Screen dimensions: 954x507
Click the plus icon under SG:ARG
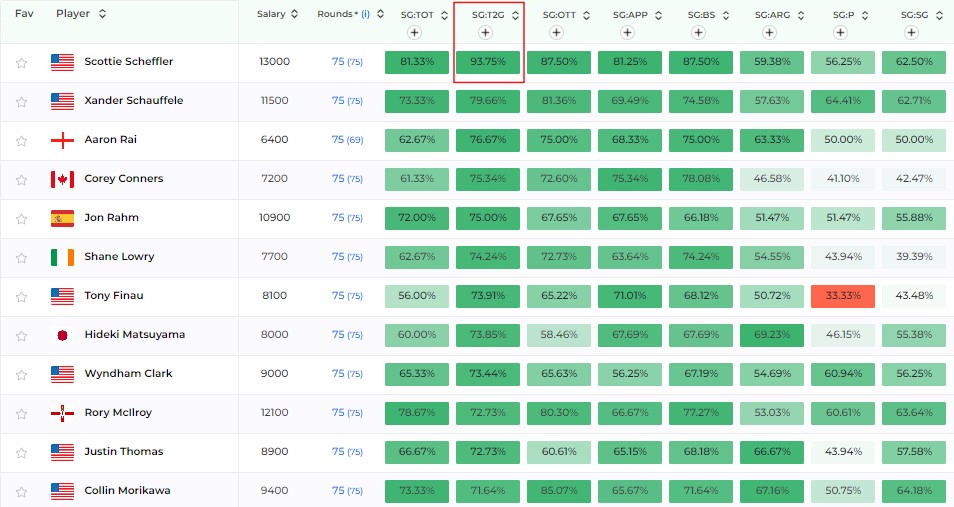(769, 33)
